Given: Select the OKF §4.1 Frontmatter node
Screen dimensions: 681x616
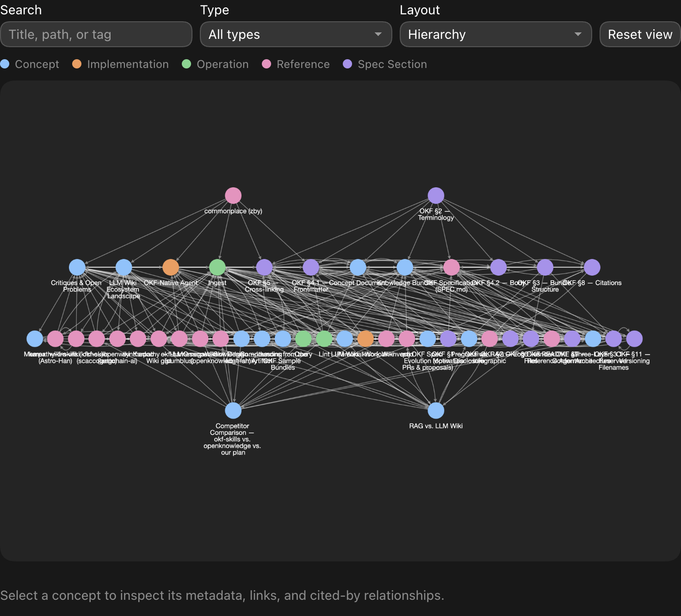Looking at the screenshot, I should point(311,267).
